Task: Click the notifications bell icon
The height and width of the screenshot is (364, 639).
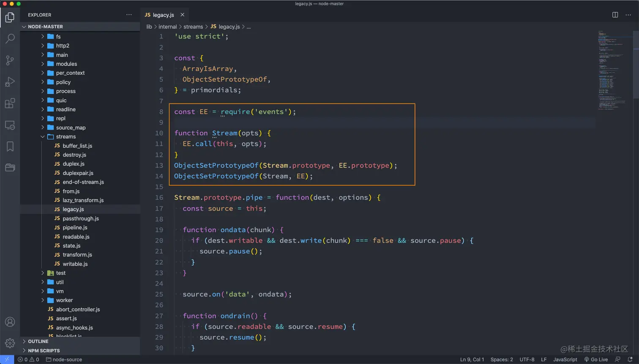Action: tap(630, 359)
